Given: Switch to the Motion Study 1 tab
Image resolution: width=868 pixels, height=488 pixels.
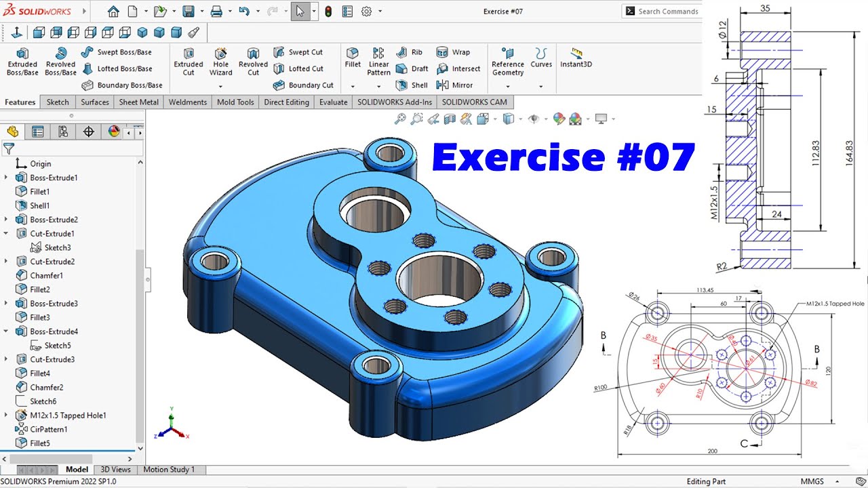Looking at the screenshot, I should pyautogui.click(x=169, y=469).
